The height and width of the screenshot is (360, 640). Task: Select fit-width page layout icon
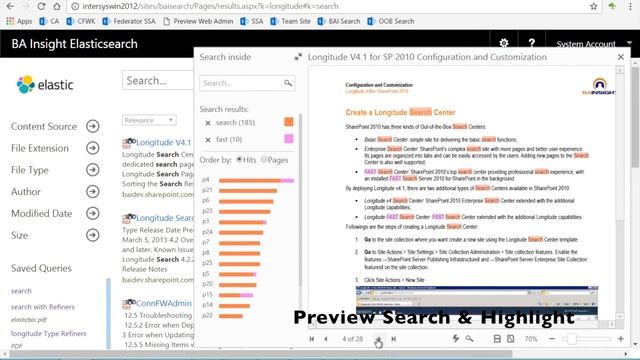click(x=497, y=339)
